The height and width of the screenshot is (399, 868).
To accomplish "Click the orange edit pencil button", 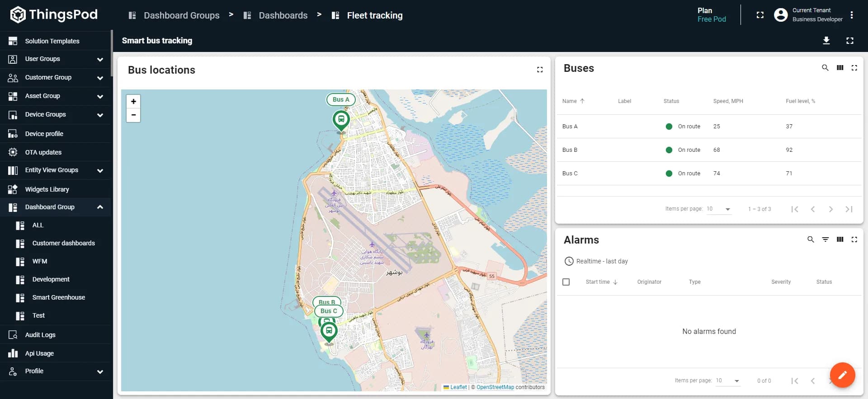I will tap(842, 375).
